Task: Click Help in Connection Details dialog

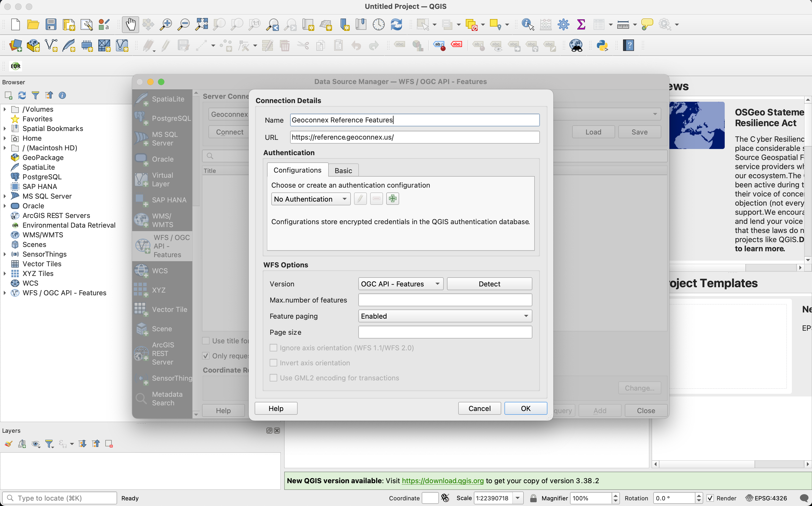Action: coord(276,408)
